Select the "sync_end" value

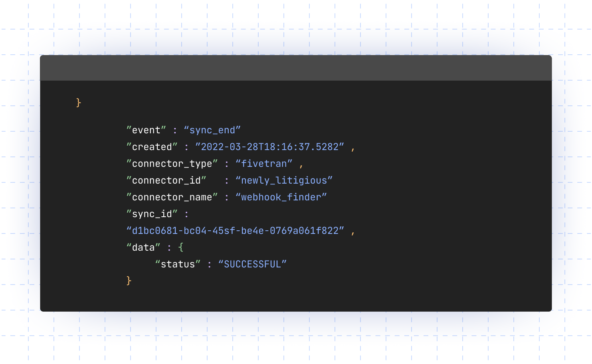pyautogui.click(x=212, y=130)
